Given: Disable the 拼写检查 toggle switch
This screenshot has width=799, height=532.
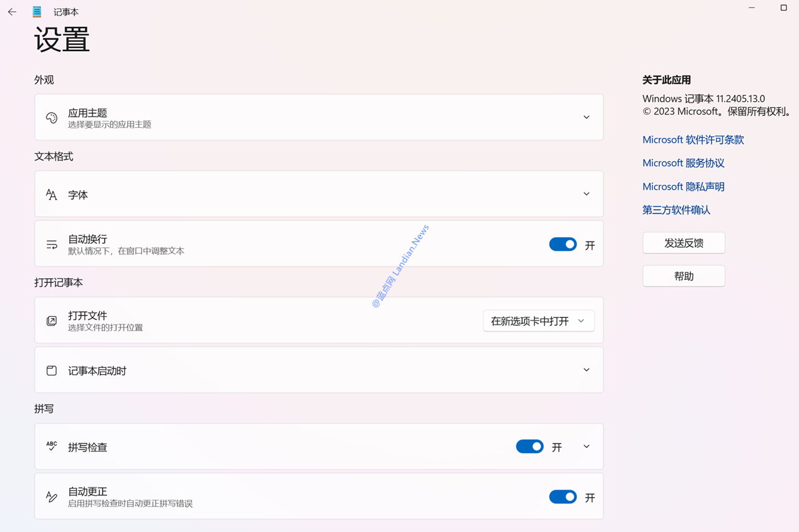Looking at the screenshot, I should pyautogui.click(x=530, y=447).
